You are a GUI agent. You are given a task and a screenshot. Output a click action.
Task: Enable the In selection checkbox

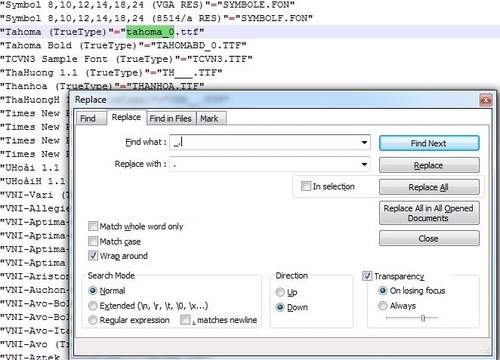click(306, 186)
